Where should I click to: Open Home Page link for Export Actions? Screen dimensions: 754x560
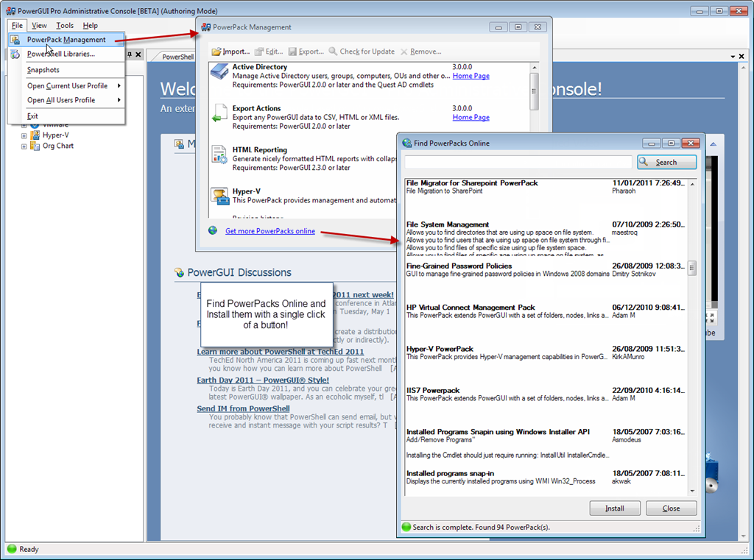(x=471, y=118)
